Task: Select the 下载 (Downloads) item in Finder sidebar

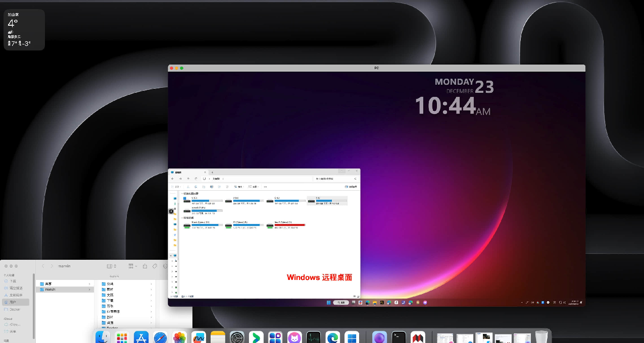Action: pyautogui.click(x=17, y=281)
